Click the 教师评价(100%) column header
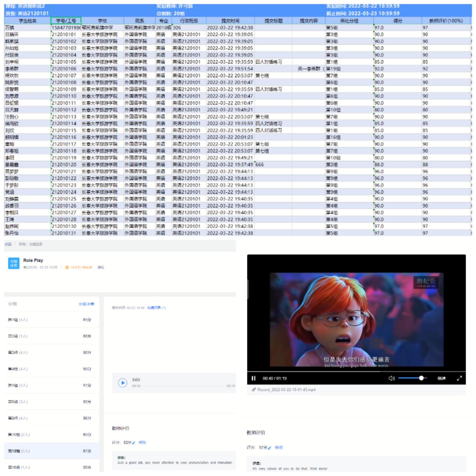The width and height of the screenshot is (476, 476). point(446,21)
